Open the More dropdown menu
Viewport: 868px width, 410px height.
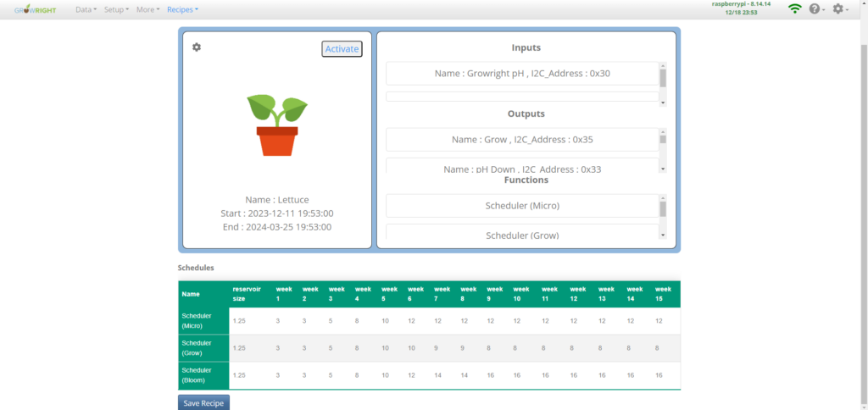click(x=147, y=9)
